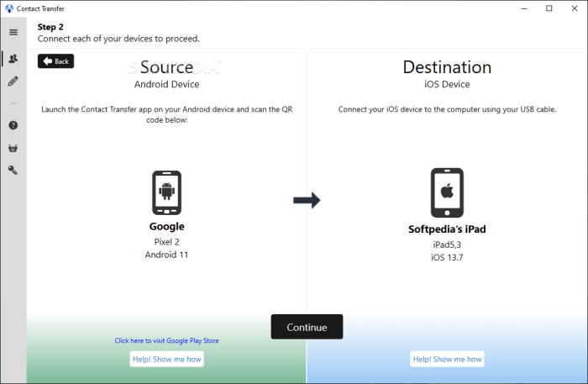Click the Contact Transfer app icon in title bar
588x384 pixels.
coord(8,8)
